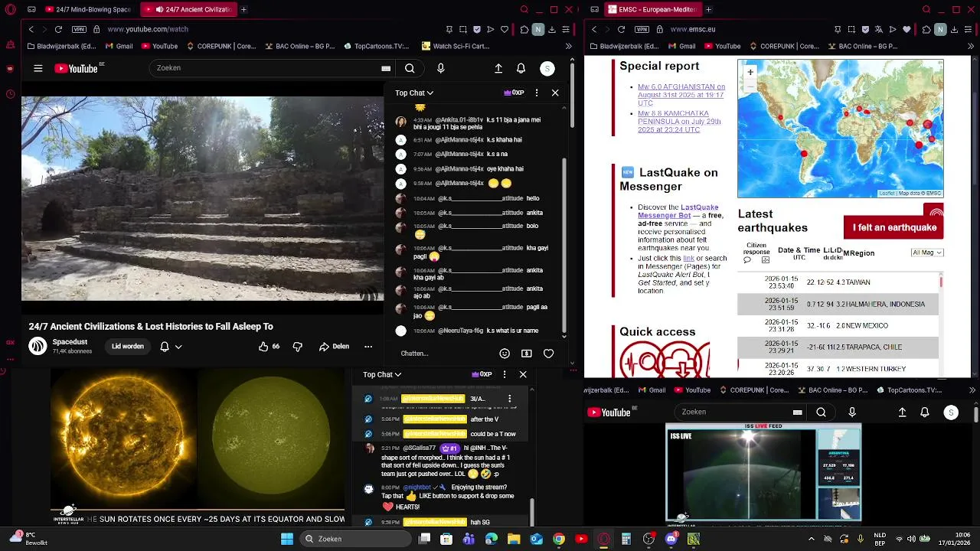Click Super Chat dollar icon in chat box
The width and height of the screenshot is (980, 551).
527,354
